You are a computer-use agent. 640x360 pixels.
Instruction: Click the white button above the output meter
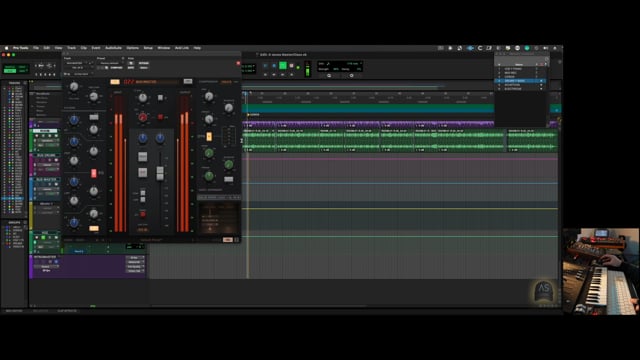click(188, 82)
